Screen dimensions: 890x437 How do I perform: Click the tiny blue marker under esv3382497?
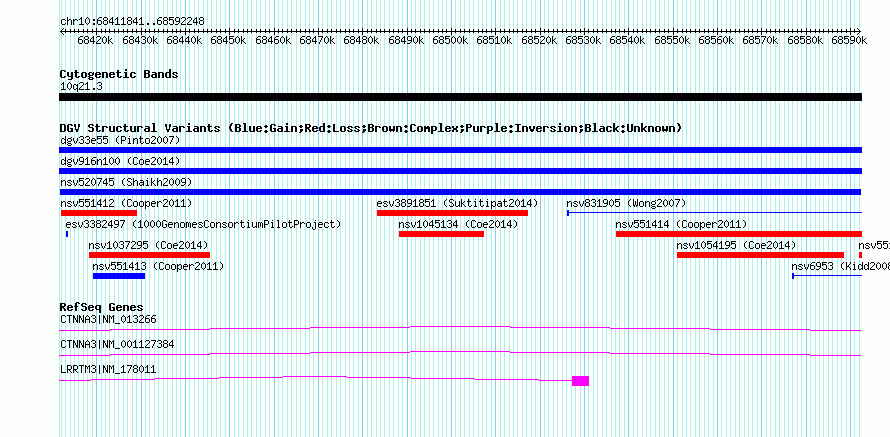[x=67, y=234]
